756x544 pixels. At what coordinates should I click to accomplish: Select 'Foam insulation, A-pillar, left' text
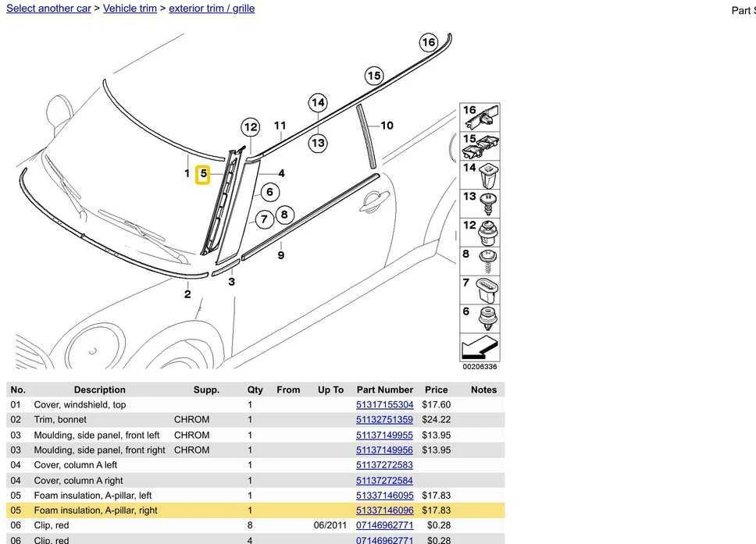pos(93,496)
